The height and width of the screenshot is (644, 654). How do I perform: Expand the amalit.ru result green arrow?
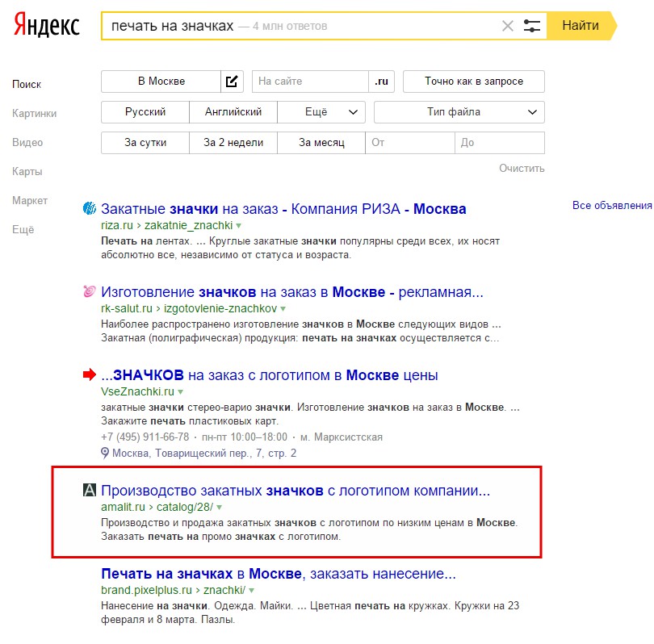pos(220,508)
